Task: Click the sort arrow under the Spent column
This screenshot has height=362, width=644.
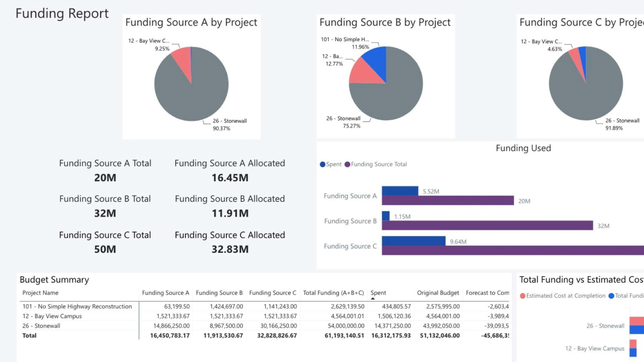Action: pos(373,298)
